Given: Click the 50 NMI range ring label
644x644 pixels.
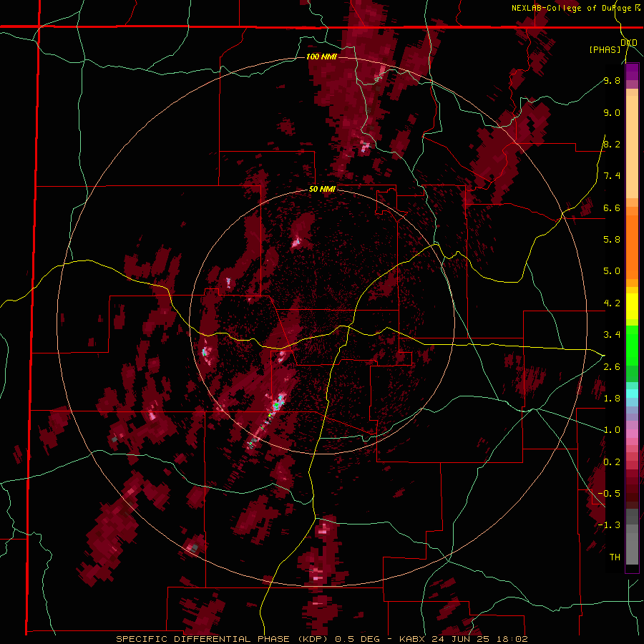Looking at the screenshot, I should pyautogui.click(x=322, y=190).
